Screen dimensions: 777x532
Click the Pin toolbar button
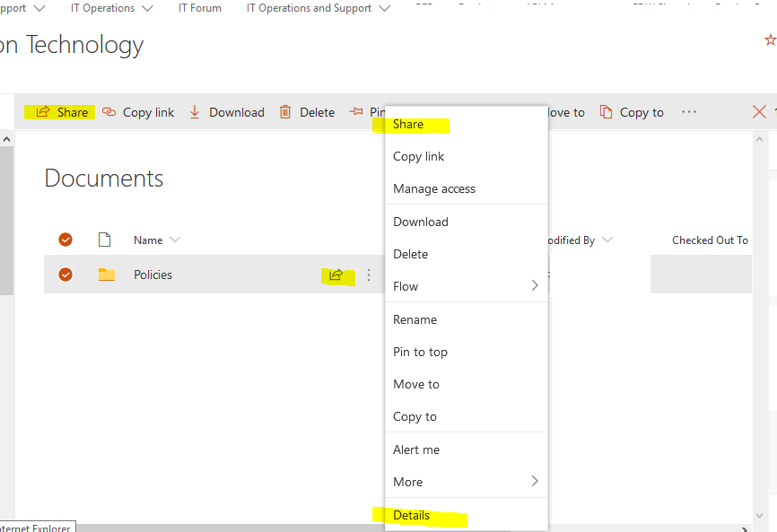click(x=367, y=112)
